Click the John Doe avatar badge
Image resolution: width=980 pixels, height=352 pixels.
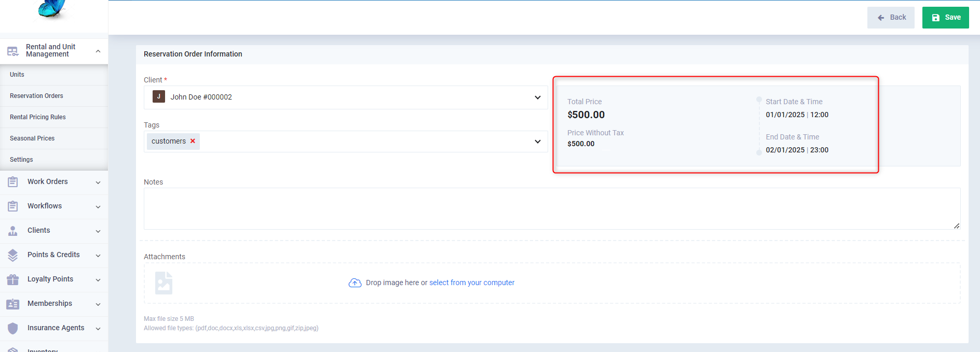159,96
